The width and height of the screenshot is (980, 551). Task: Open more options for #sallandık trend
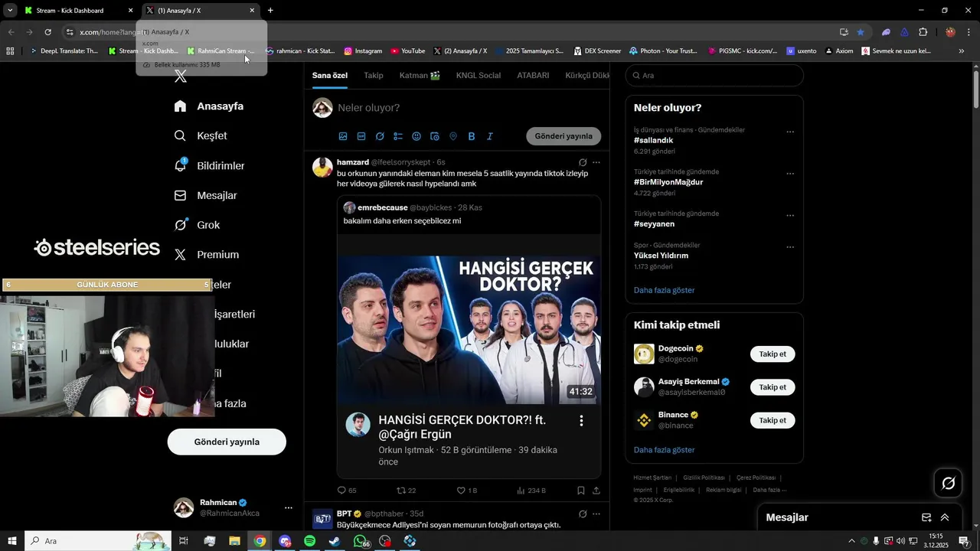(790, 132)
